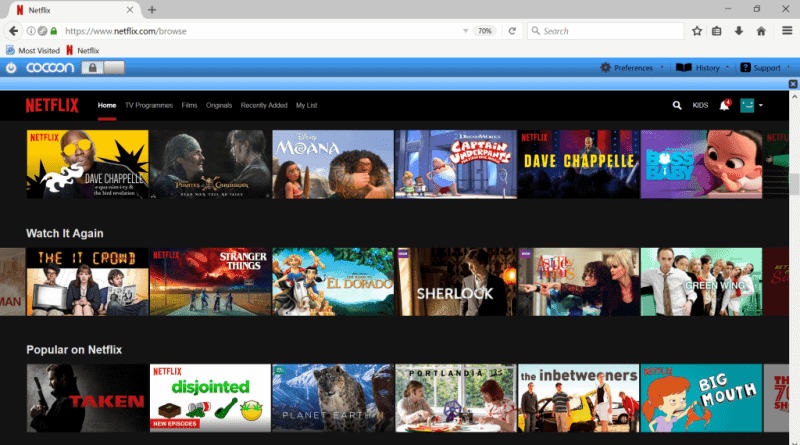Open Pirates of the Caribbean thumbnail
The height and width of the screenshot is (445, 800).
(x=210, y=164)
